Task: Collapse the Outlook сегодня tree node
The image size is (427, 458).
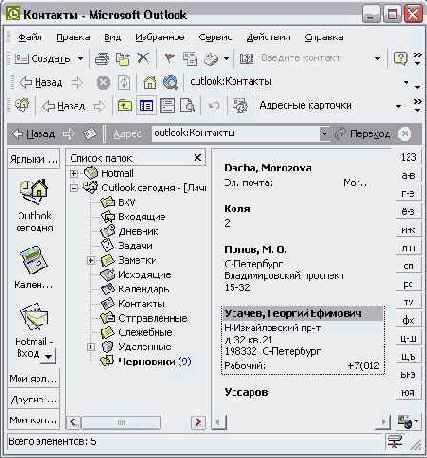Action: (74, 188)
